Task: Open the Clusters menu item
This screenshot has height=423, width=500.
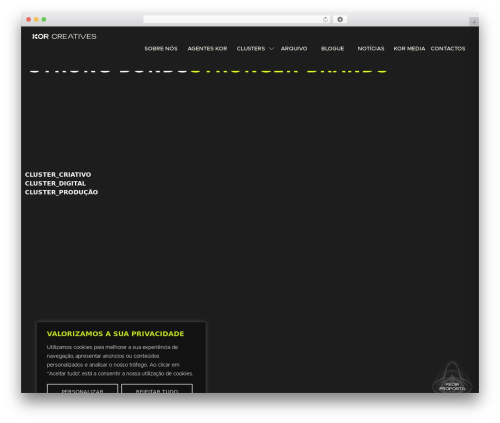Action: tap(251, 49)
